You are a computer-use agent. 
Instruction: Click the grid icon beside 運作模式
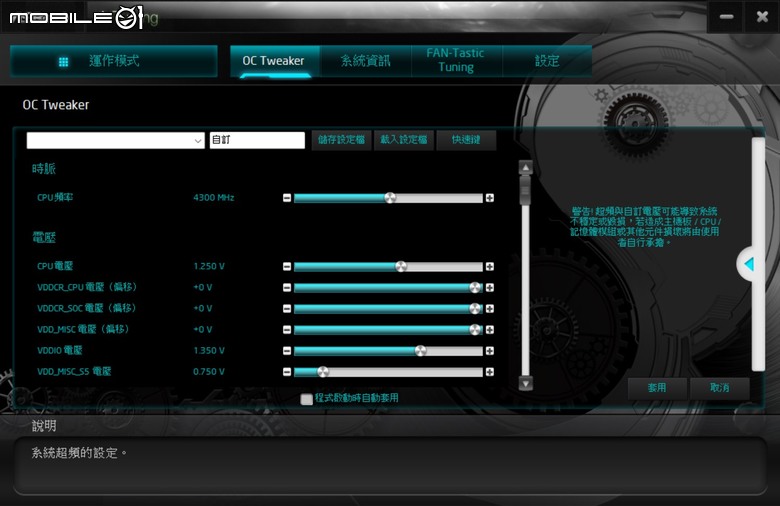(63, 62)
